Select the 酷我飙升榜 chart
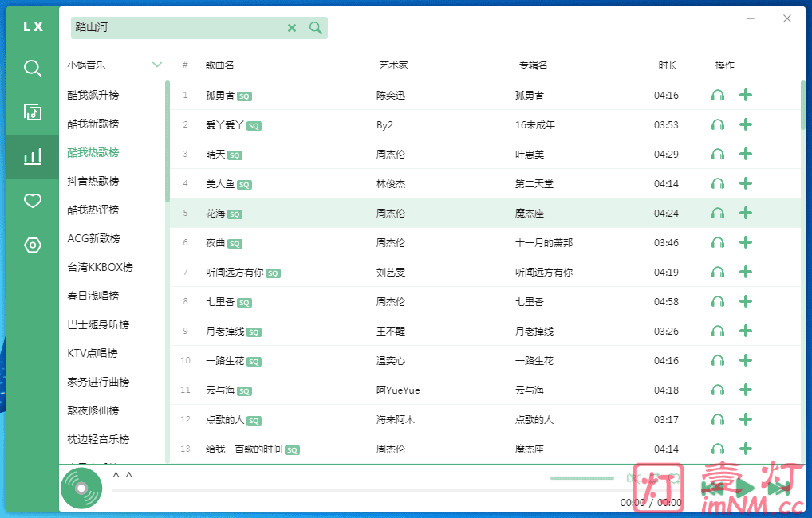 point(93,96)
